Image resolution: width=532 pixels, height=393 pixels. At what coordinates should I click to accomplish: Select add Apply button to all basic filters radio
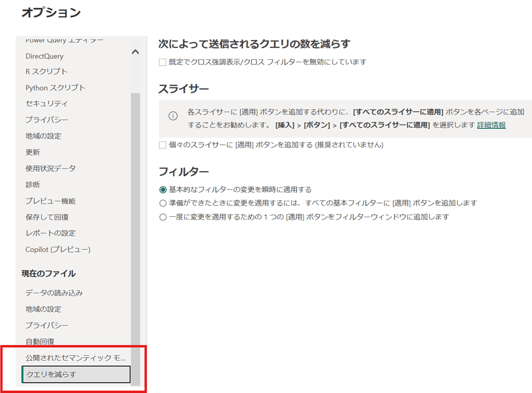coord(163,203)
